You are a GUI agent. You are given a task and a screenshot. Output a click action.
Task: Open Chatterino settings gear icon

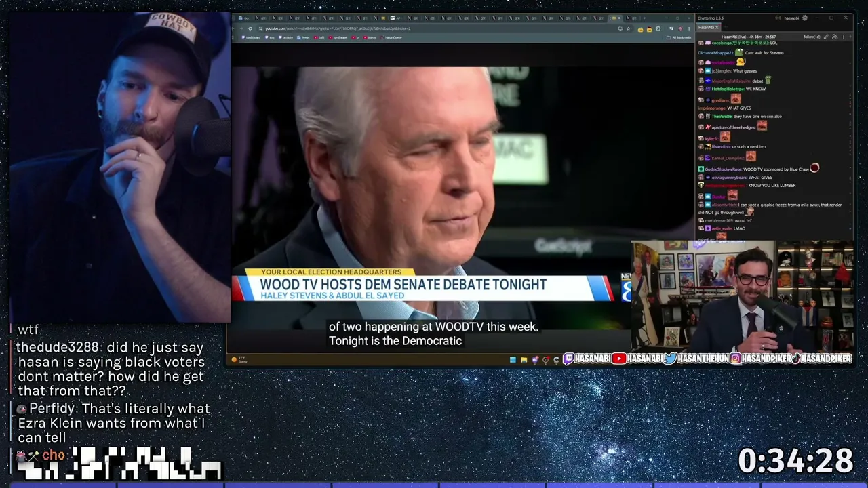pyautogui.click(x=805, y=18)
